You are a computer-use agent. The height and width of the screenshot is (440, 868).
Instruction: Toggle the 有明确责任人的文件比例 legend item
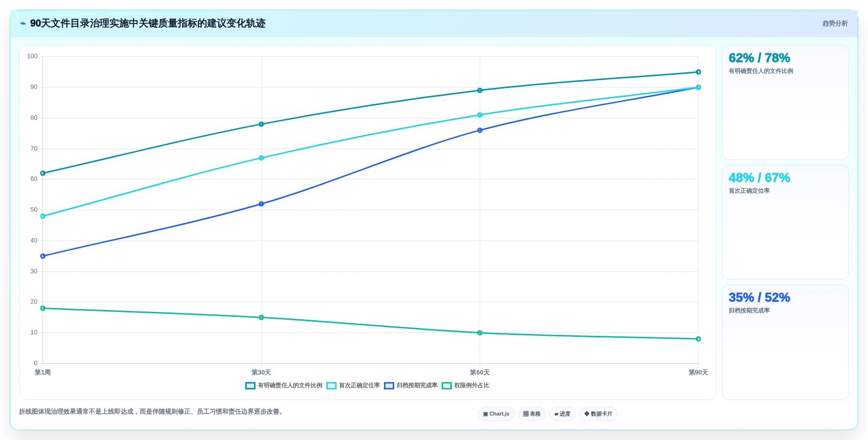click(284, 386)
